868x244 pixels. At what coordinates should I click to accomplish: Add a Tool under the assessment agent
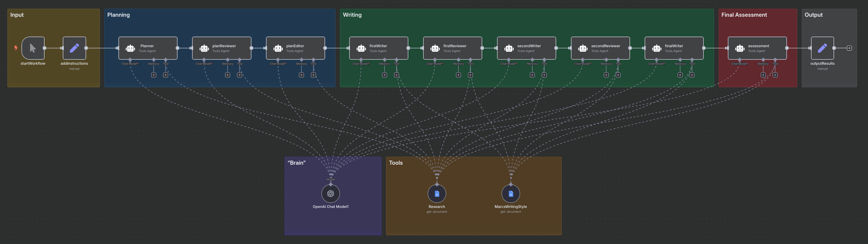click(x=775, y=75)
